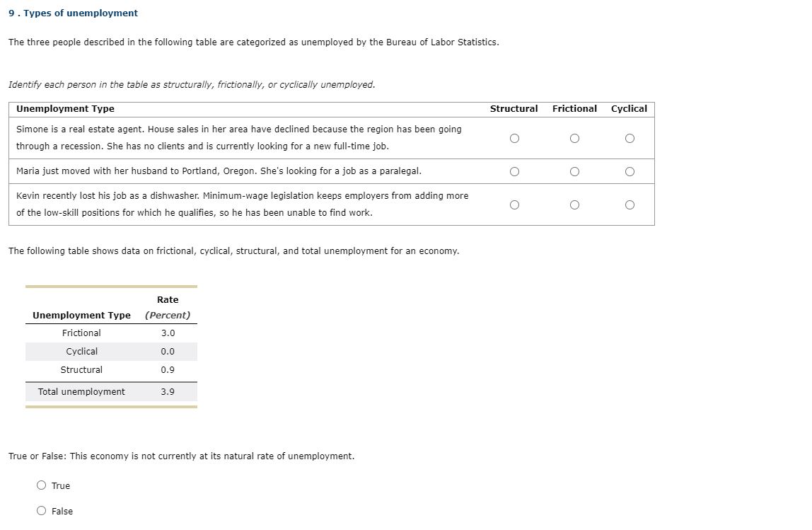The image size is (812, 530).
Task: Click the Cyclical 0.0 rate cell
Action: point(168,351)
